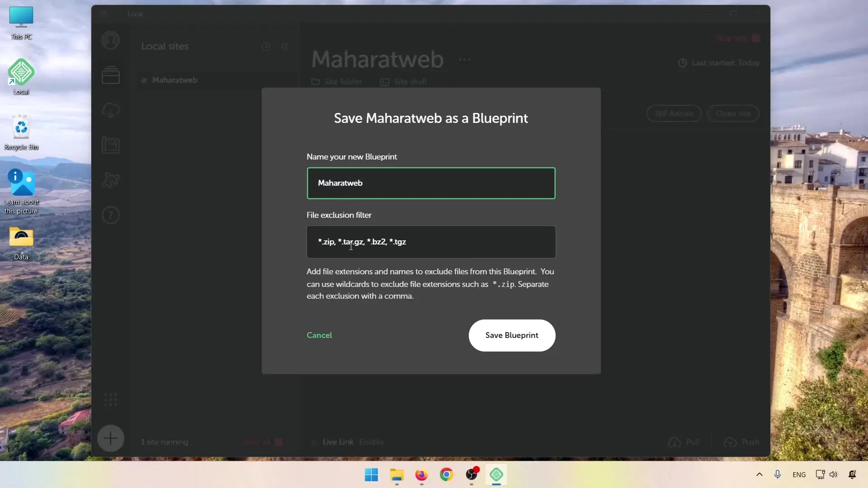The height and width of the screenshot is (488, 868).
Task: Click the WP Admin button
Action: tap(674, 113)
